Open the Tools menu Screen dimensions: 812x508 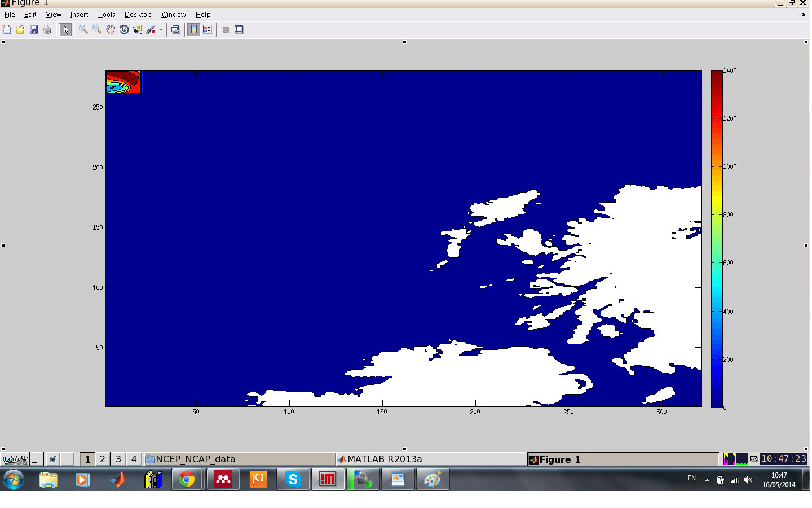point(106,15)
